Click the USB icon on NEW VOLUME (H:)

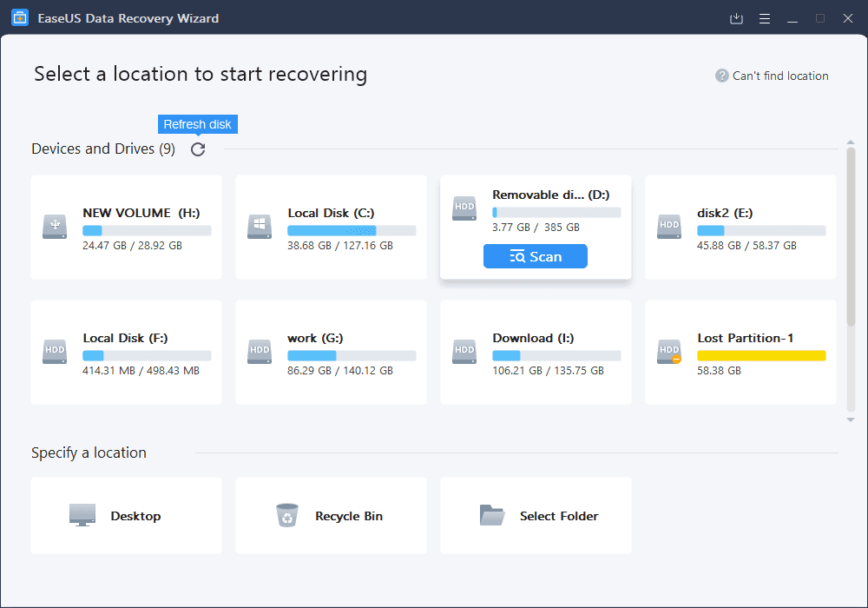point(54,228)
